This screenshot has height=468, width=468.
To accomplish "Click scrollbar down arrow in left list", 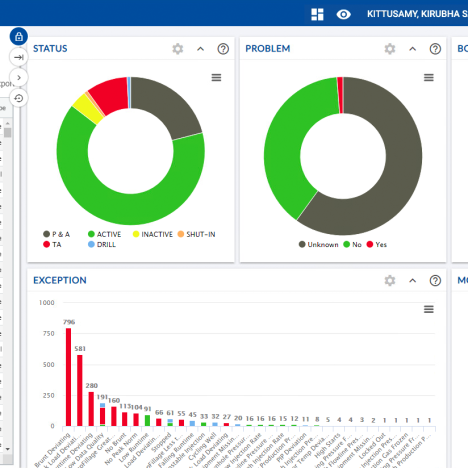I will pos(7,449).
